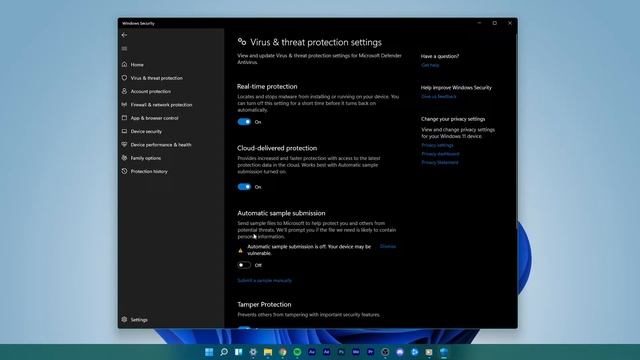Enable Automatic sample submission toggle
The image size is (640, 360).
pos(244,265)
